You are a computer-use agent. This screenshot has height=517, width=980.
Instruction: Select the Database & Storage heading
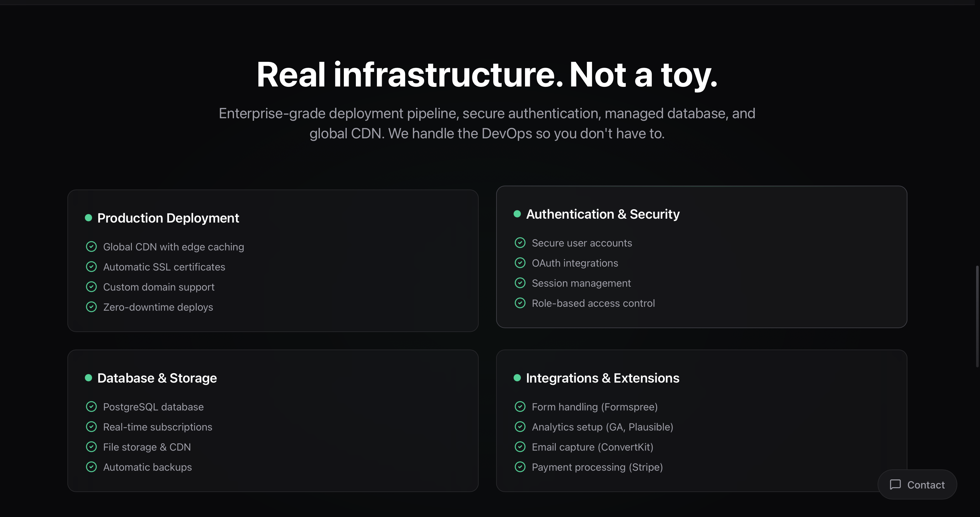click(157, 378)
